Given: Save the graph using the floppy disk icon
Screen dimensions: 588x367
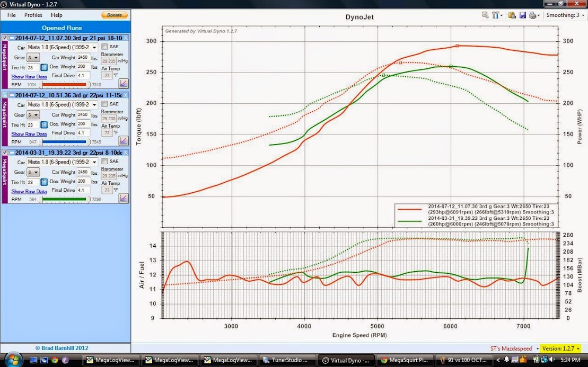Looking at the screenshot, I should tap(522, 15).
